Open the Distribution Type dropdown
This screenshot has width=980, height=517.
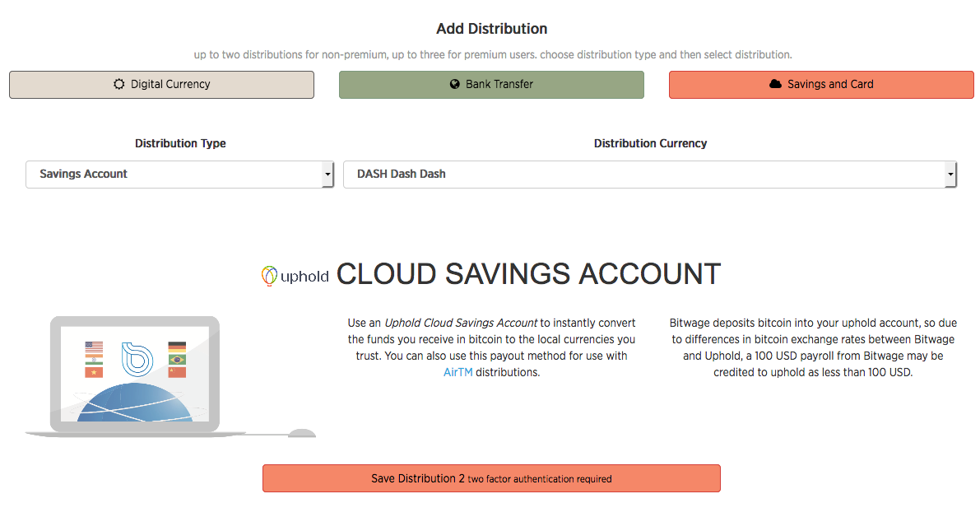point(179,175)
